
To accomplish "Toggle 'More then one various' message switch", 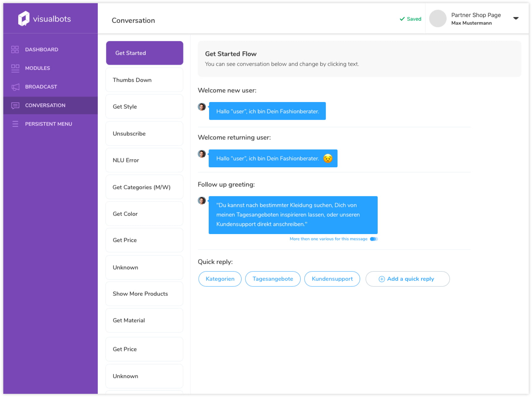I will pos(374,239).
